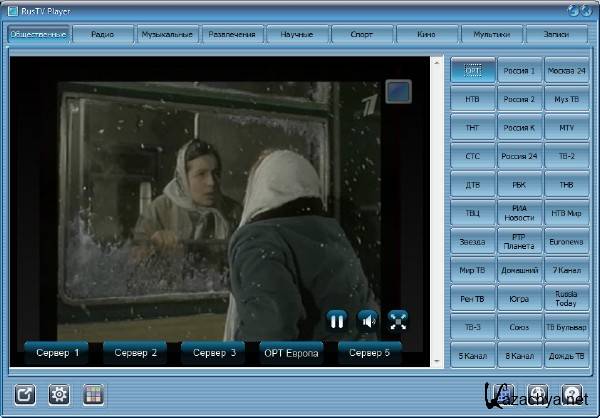Open the Спорт category tab
Screen dimensions: 600x418
(360, 35)
